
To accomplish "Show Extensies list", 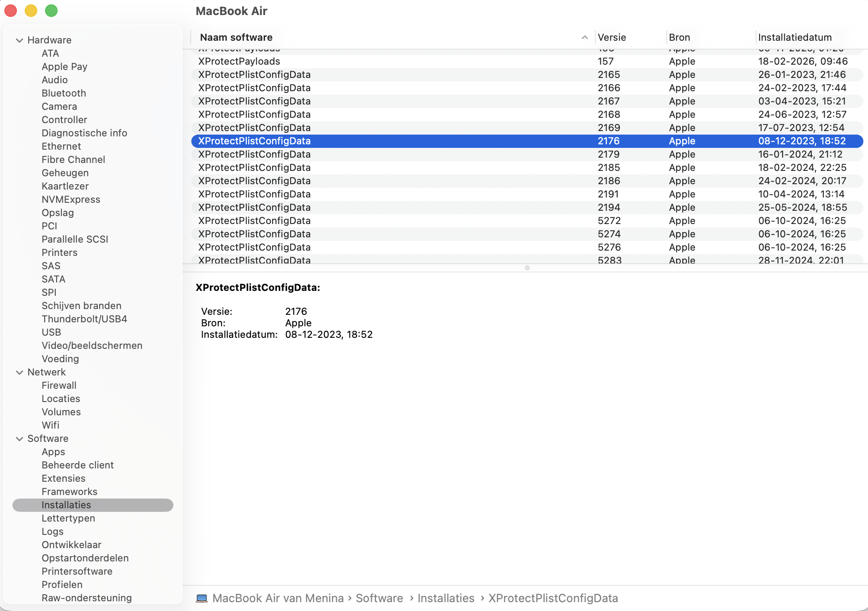I will [64, 479].
